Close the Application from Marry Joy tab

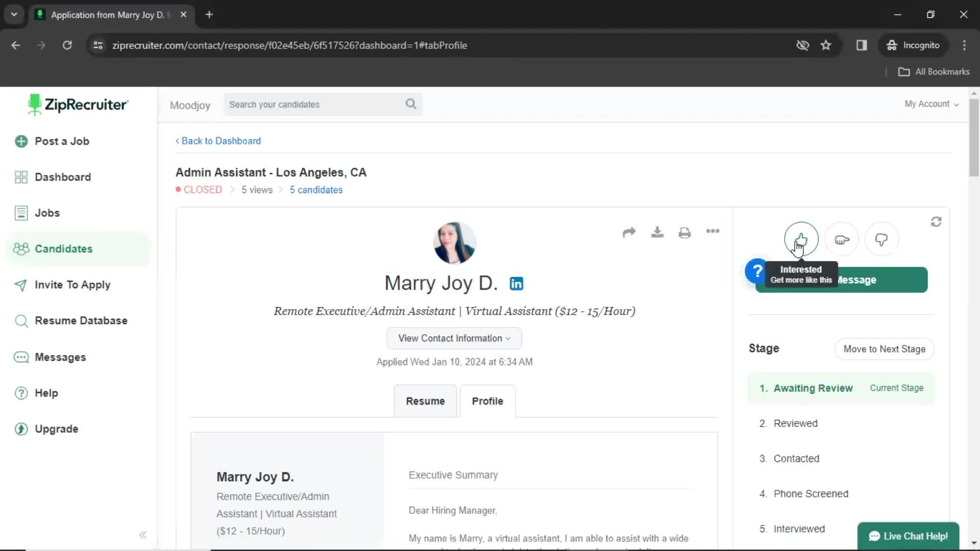[x=184, y=15]
